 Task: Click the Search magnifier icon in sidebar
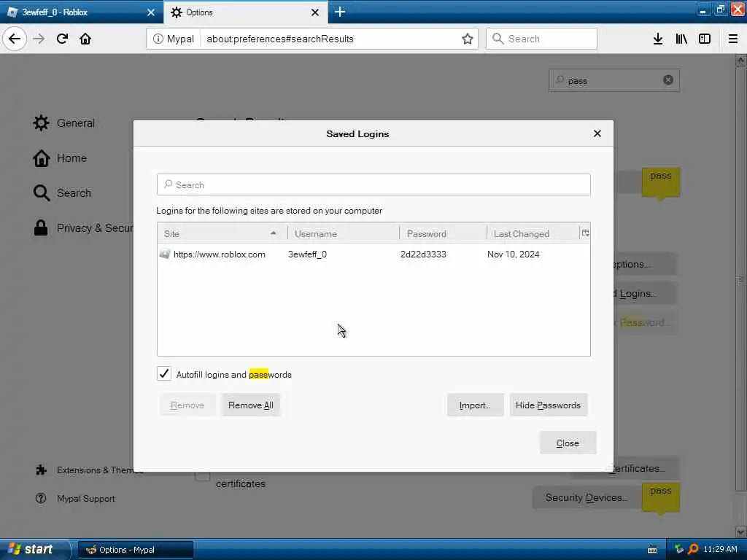pyautogui.click(x=42, y=192)
